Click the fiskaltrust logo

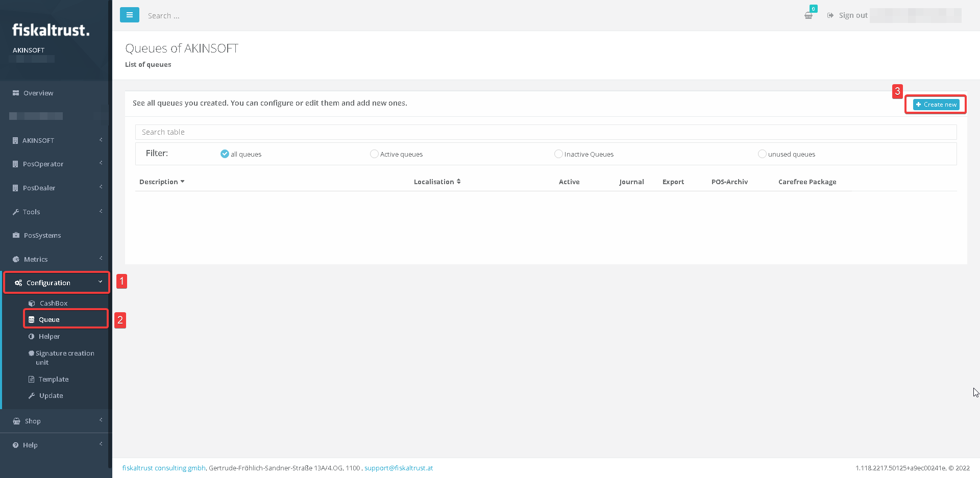(51, 30)
